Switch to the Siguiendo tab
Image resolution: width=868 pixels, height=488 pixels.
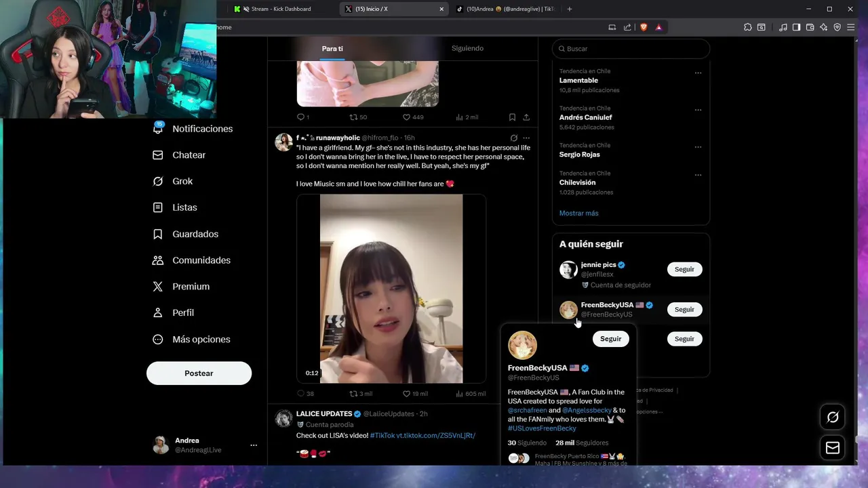click(x=467, y=49)
